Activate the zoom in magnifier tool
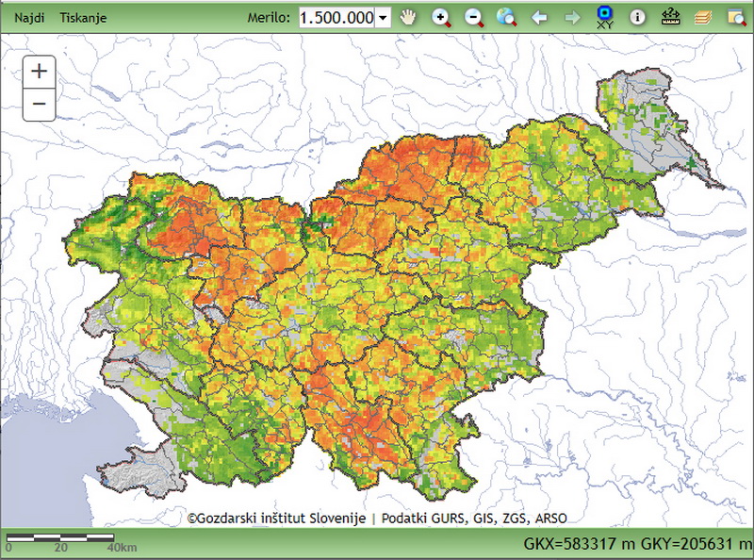The image size is (754, 560). coord(441,18)
